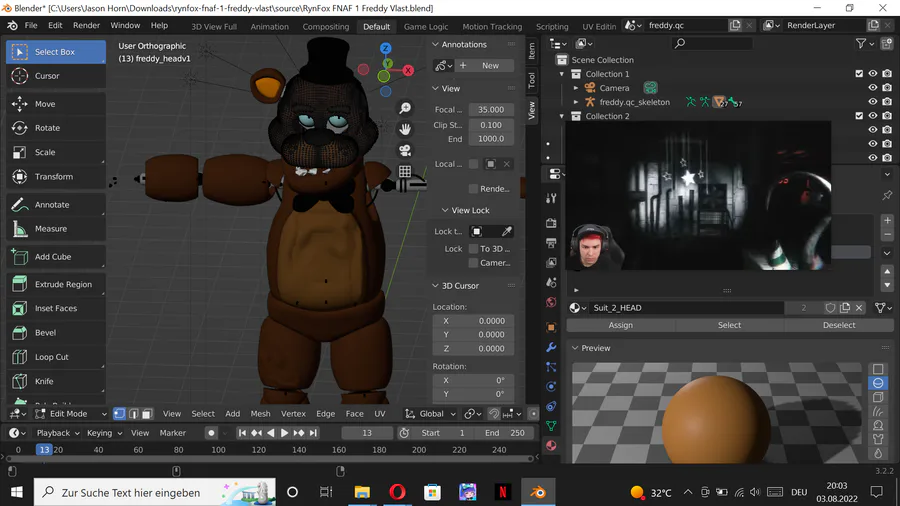Activate the Annotate tool
This screenshot has height=506, width=900.
tap(56, 204)
